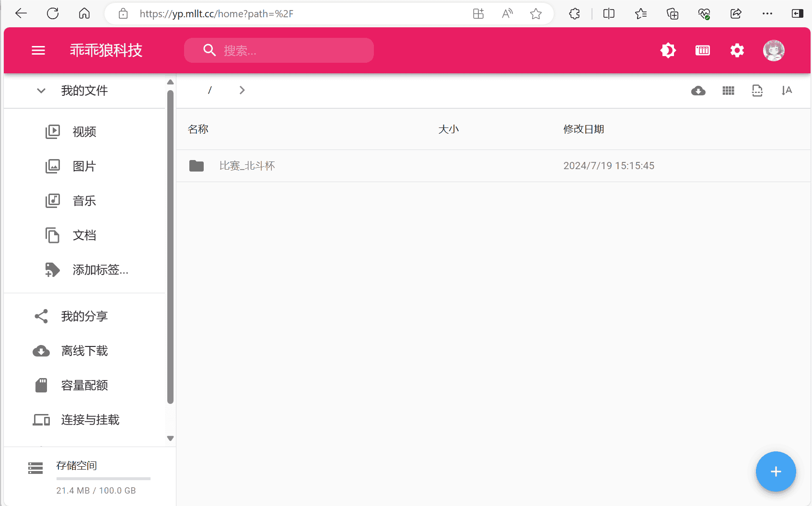The height and width of the screenshot is (506, 812).
Task: Open the keyboard shortcuts icon in top bar
Action: 702,50
